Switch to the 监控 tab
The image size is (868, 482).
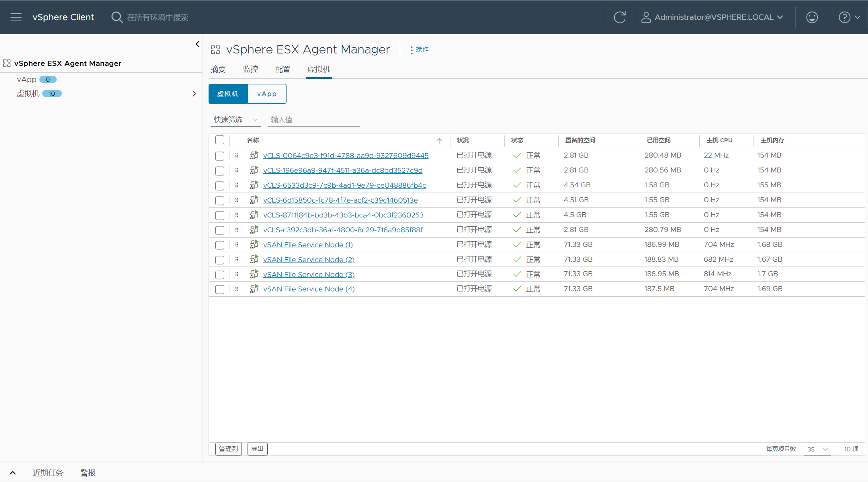click(250, 69)
